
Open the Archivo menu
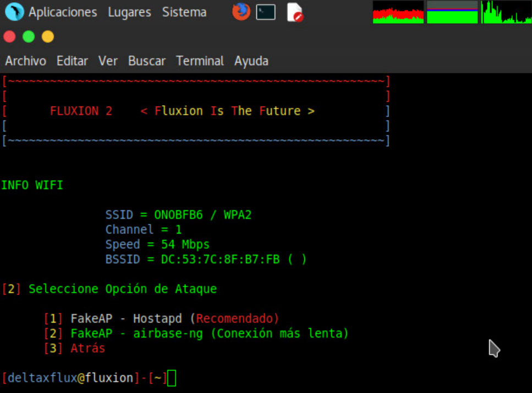point(26,61)
